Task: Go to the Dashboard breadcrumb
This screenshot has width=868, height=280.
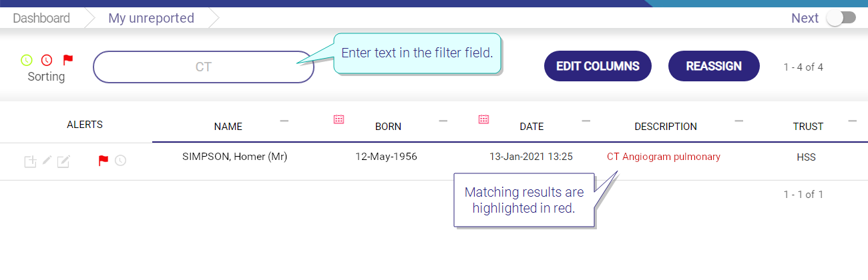Action: (x=41, y=18)
